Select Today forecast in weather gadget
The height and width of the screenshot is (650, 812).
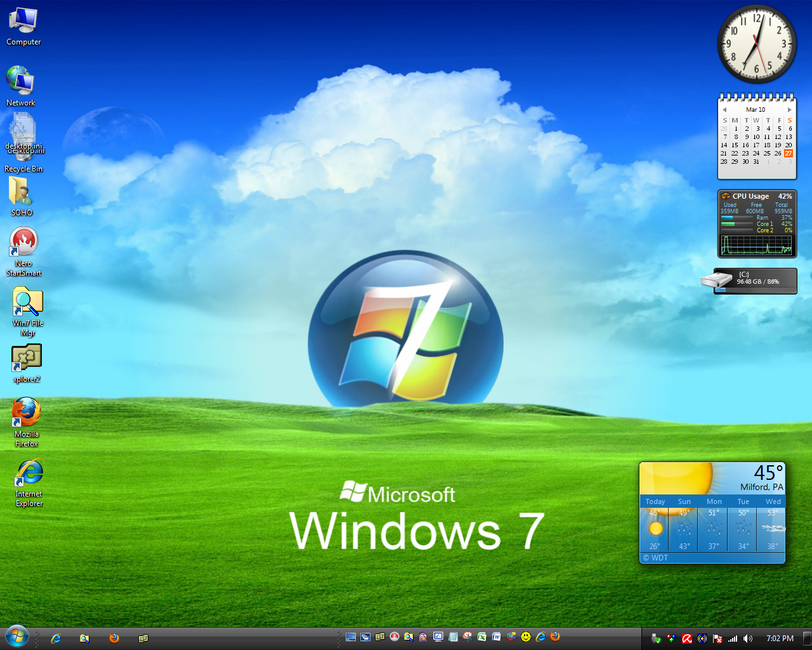click(x=655, y=524)
